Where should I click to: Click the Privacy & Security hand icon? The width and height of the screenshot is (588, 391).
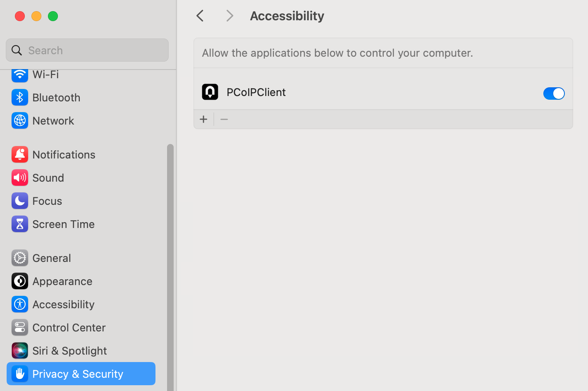coord(19,374)
